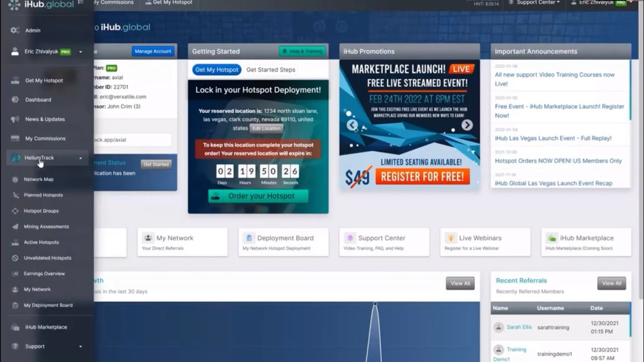Click the Support Center card icon

pyautogui.click(x=350, y=238)
